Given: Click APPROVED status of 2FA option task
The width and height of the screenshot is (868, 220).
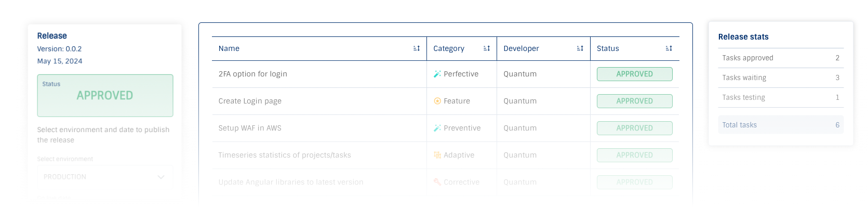Looking at the screenshot, I should tap(635, 74).
